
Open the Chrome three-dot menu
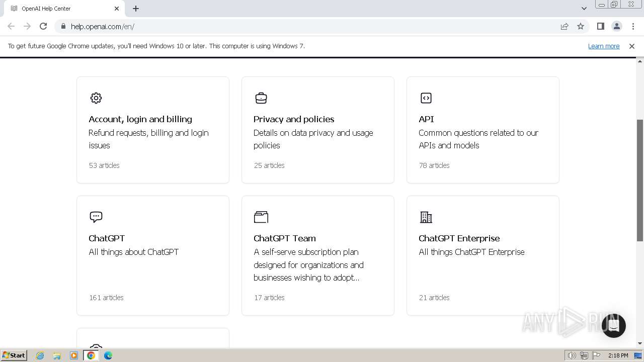633,26
